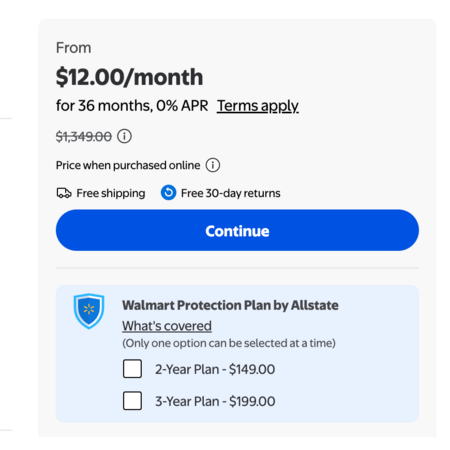Check the 3-Year Plan checkbox
This screenshot has width=450, height=450.
(x=132, y=401)
